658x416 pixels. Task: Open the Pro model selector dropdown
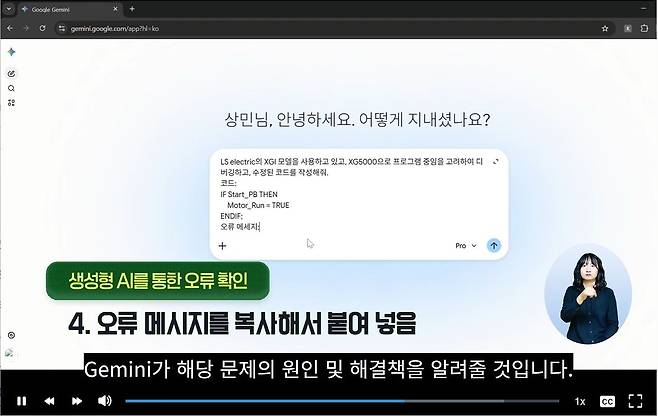pos(466,246)
